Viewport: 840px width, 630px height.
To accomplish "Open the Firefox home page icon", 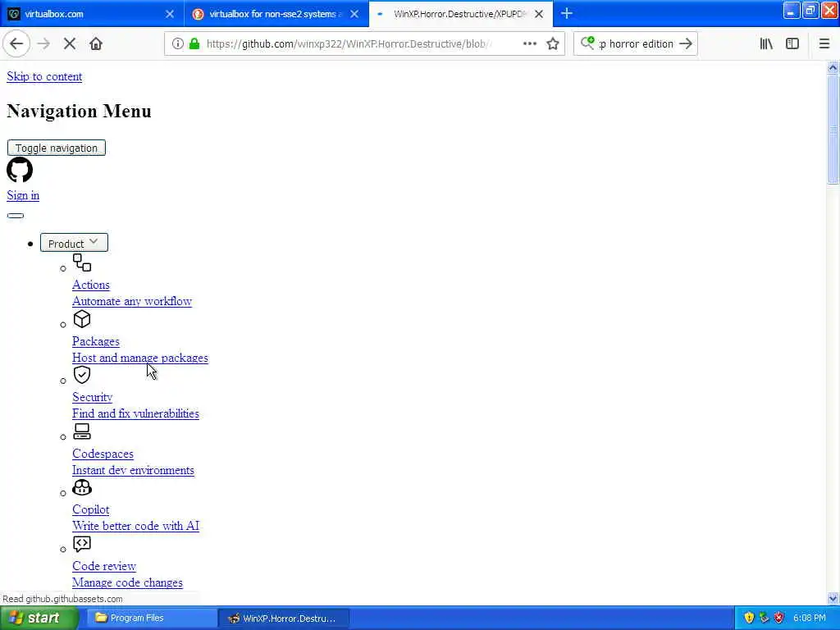I will pyautogui.click(x=96, y=44).
